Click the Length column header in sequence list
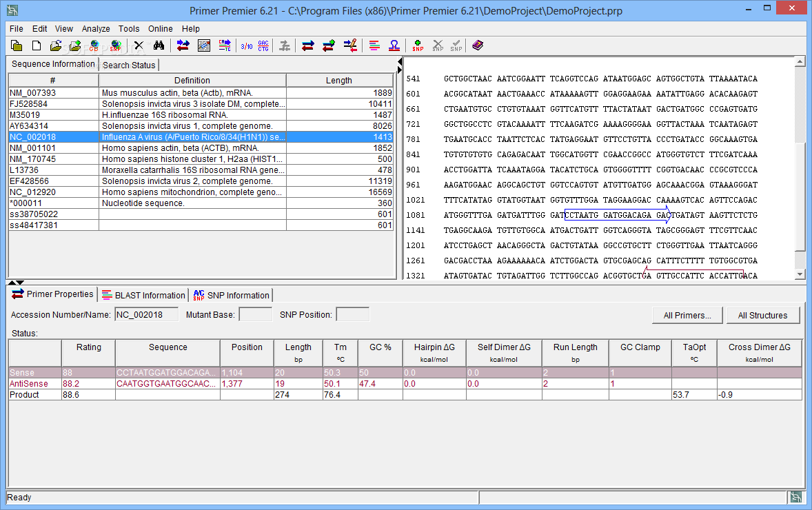Viewport: 812px width, 510px height. [x=339, y=80]
